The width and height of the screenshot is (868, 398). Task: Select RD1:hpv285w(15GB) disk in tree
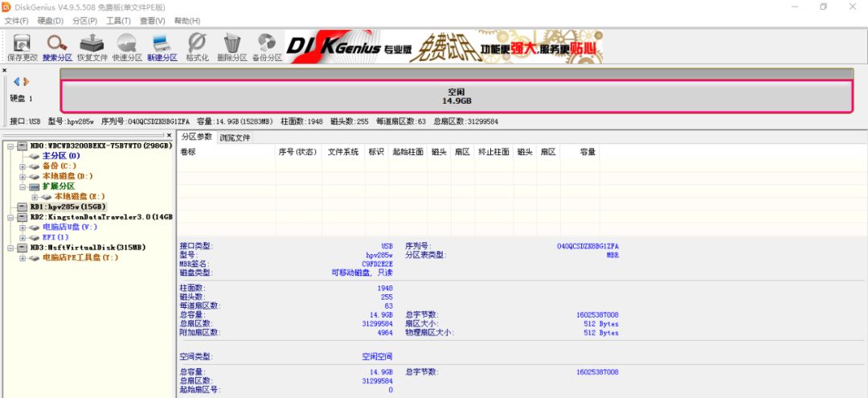point(68,207)
